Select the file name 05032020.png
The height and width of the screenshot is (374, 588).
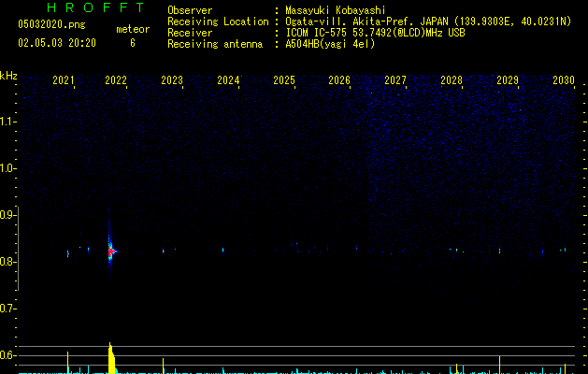[51, 24]
